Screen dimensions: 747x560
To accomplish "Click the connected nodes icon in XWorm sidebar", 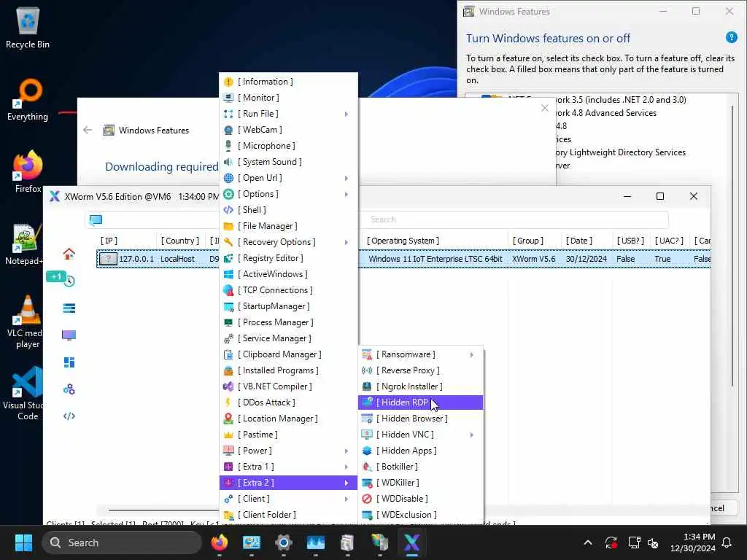I will coord(69,389).
